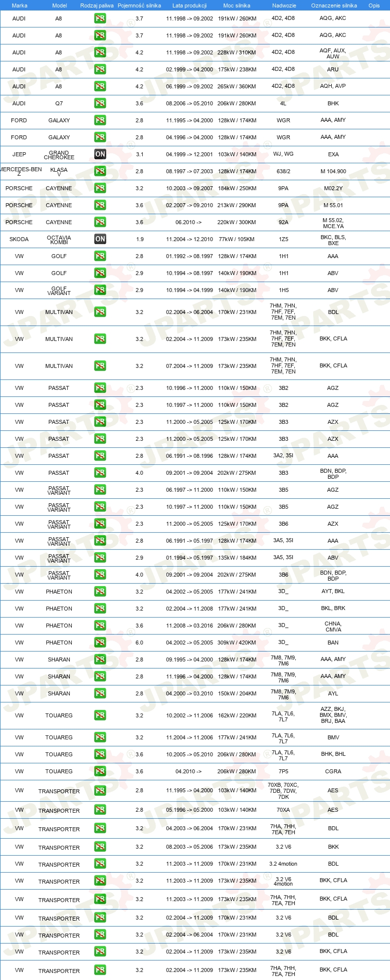Click the PB icon in Porsche Cayenne 92A row

pyautogui.click(x=100, y=222)
